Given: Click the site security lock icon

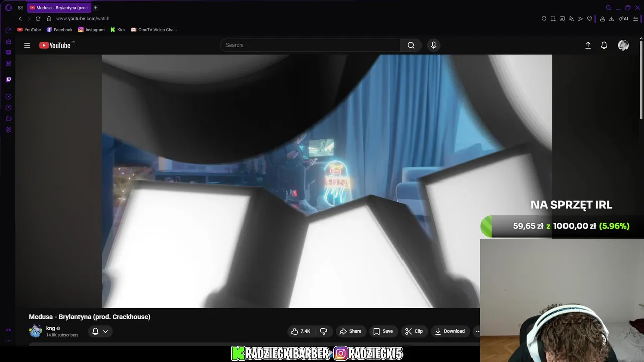Looking at the screenshot, I should (49, 19).
